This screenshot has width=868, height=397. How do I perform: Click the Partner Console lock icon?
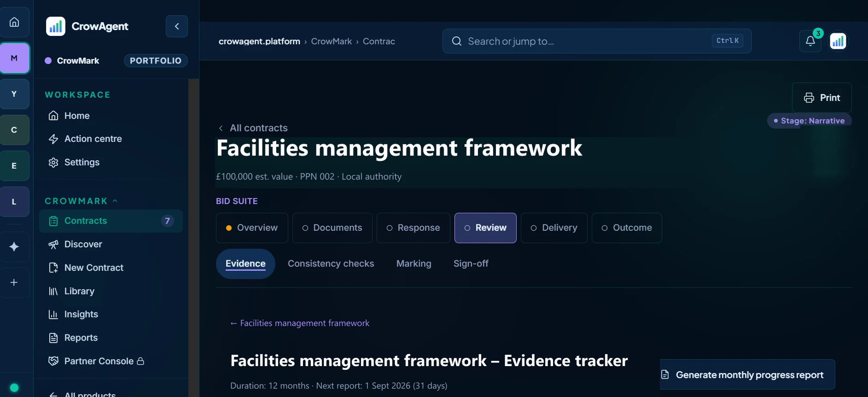[141, 361]
